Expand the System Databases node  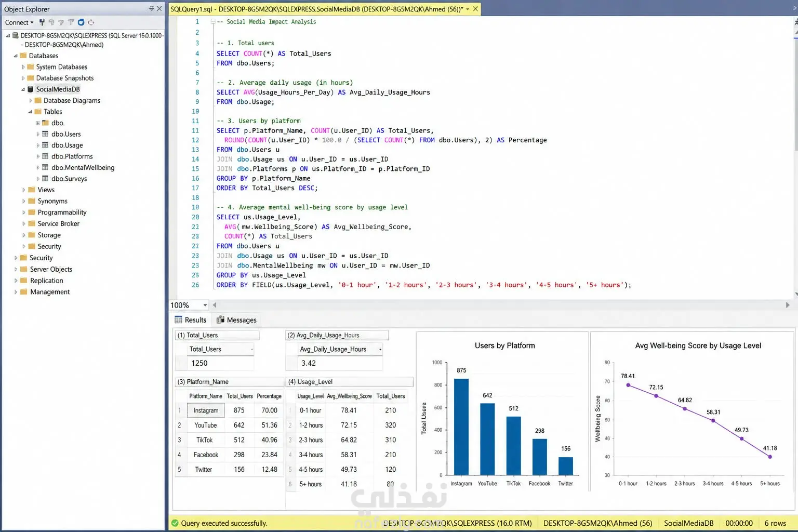click(x=23, y=67)
